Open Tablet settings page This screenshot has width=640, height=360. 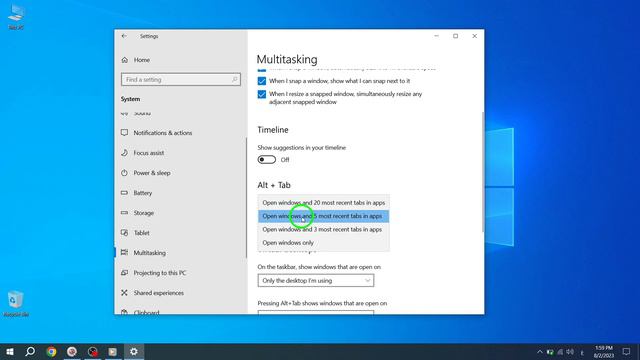[141, 233]
